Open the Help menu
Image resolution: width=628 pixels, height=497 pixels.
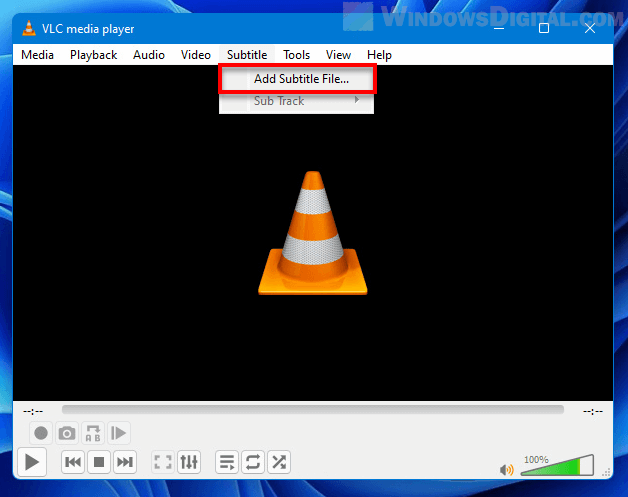pyautogui.click(x=379, y=55)
